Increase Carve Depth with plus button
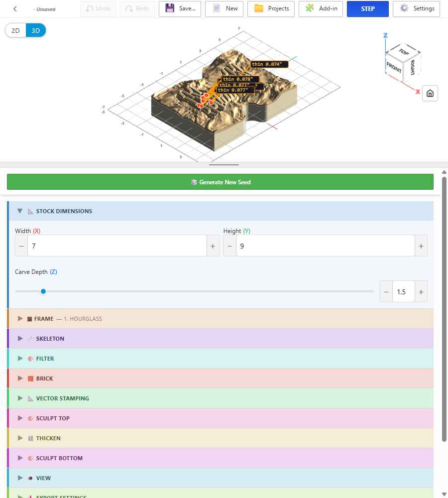This screenshot has width=448, height=498. point(421,292)
